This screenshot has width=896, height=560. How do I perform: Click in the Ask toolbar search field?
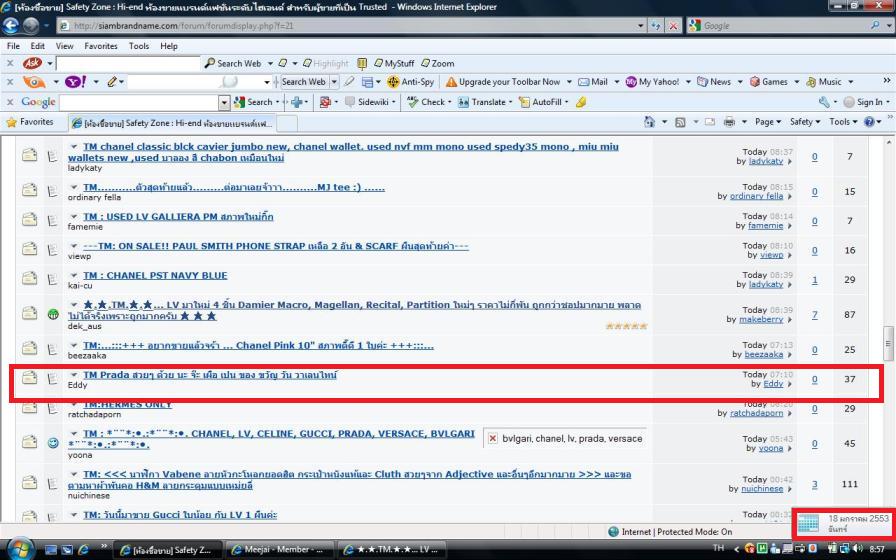tap(128, 63)
